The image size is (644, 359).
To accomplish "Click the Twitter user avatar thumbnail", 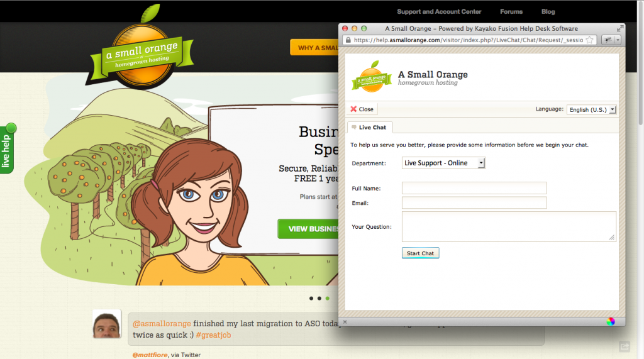I will coord(107,324).
